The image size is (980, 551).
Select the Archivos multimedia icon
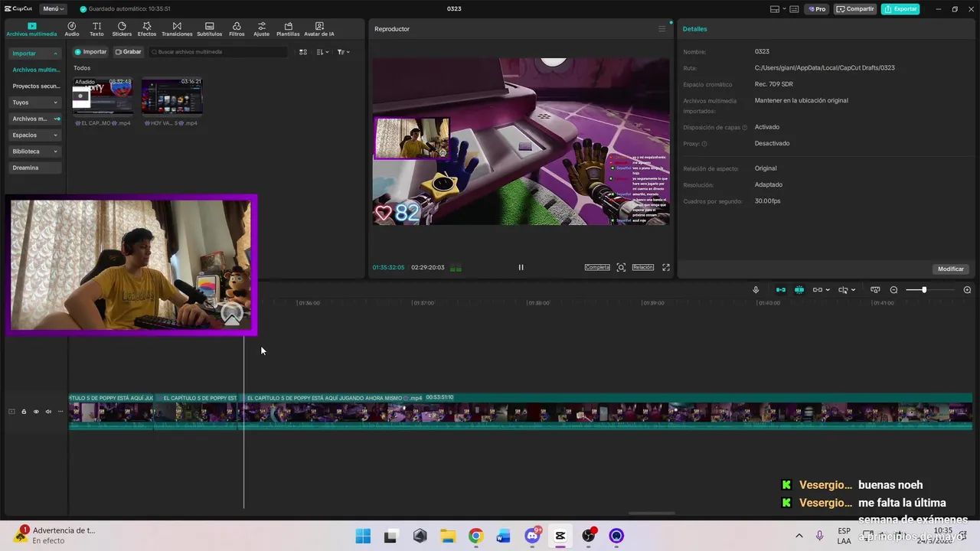coord(31,29)
